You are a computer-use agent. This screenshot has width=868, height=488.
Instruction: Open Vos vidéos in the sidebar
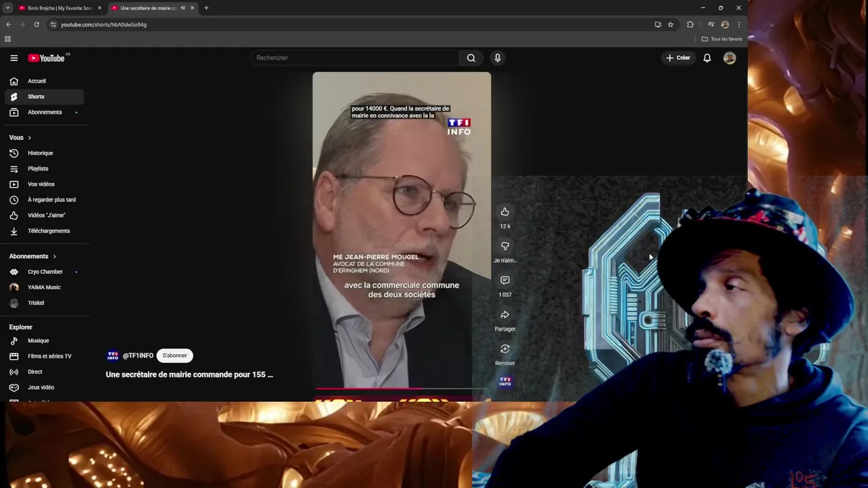click(x=44, y=184)
